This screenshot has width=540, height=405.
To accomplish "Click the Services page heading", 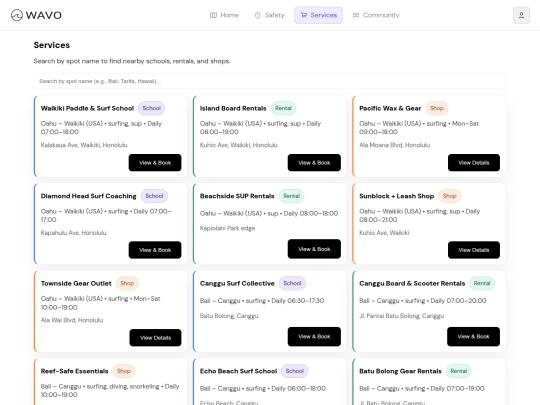I will tap(52, 45).
